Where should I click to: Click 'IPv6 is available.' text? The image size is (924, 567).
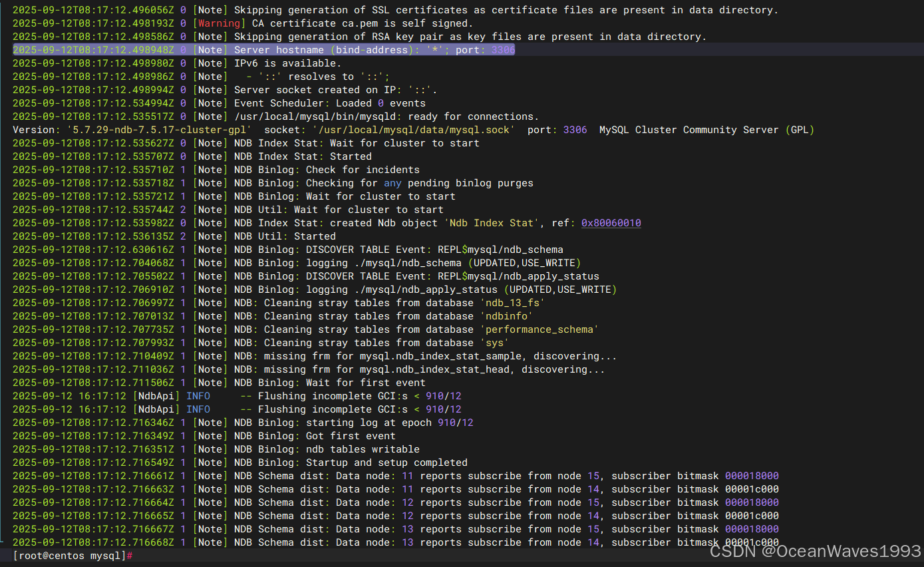tap(287, 63)
